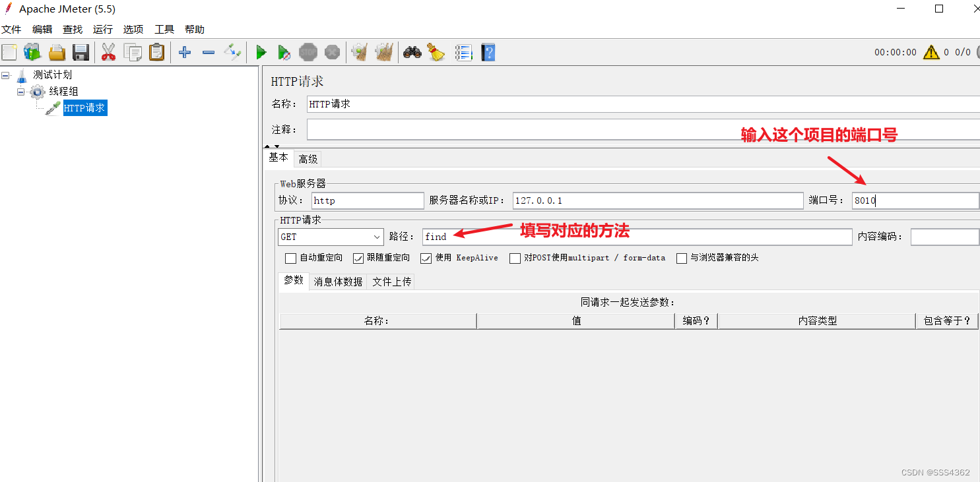This screenshot has width=980, height=482.
Task: Click the 端口号 field with 8010
Action: (915, 200)
